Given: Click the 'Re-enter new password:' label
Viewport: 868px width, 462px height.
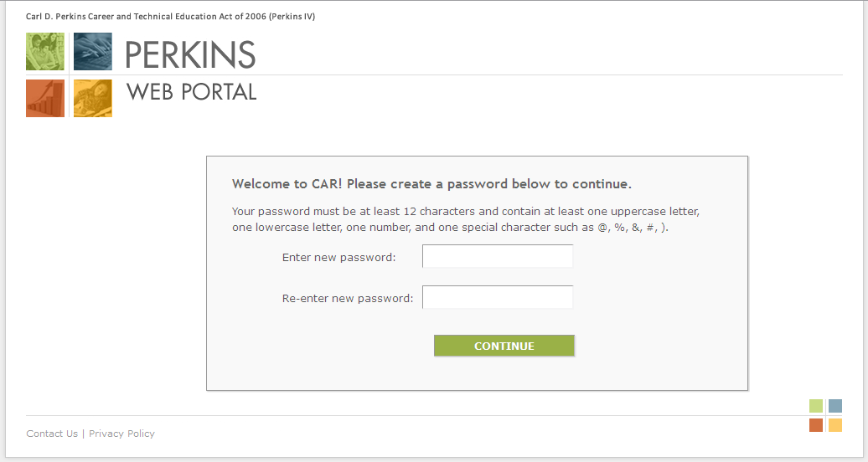Looking at the screenshot, I should click(x=348, y=298).
